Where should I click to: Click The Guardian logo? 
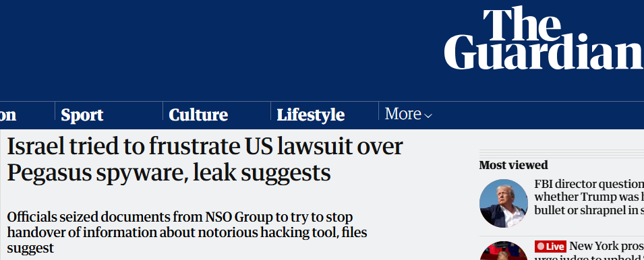[544, 38]
